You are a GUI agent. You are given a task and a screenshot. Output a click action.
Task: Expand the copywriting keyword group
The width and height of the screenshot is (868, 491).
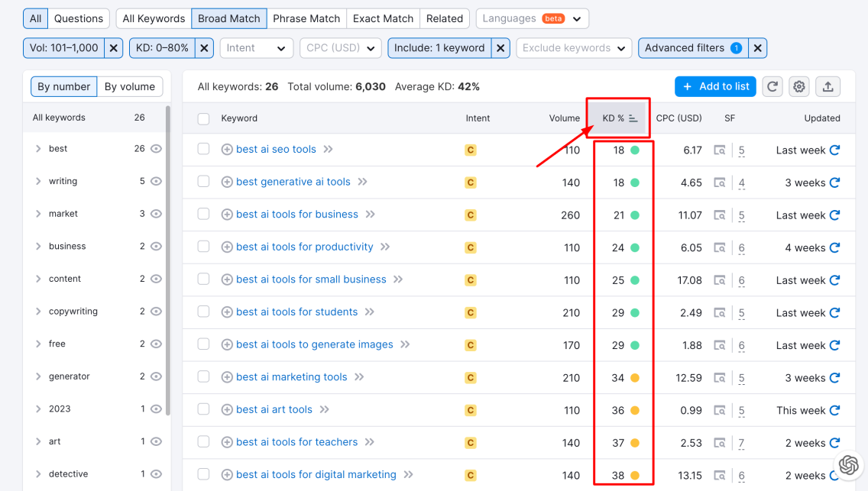point(38,312)
